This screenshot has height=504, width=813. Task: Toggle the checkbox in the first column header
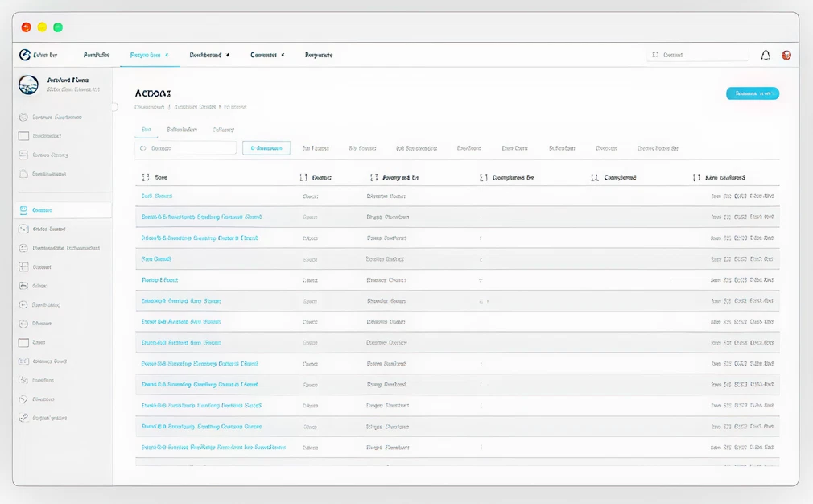click(x=145, y=177)
